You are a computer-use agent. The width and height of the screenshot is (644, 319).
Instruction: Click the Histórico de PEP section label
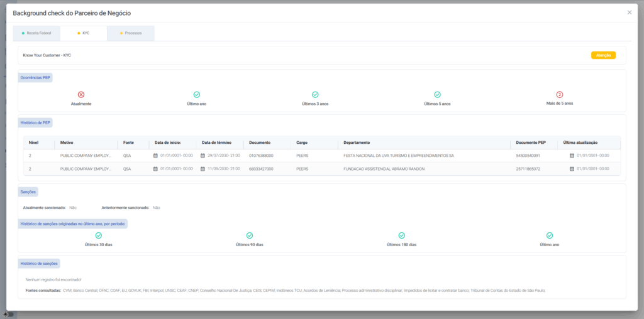(x=36, y=122)
